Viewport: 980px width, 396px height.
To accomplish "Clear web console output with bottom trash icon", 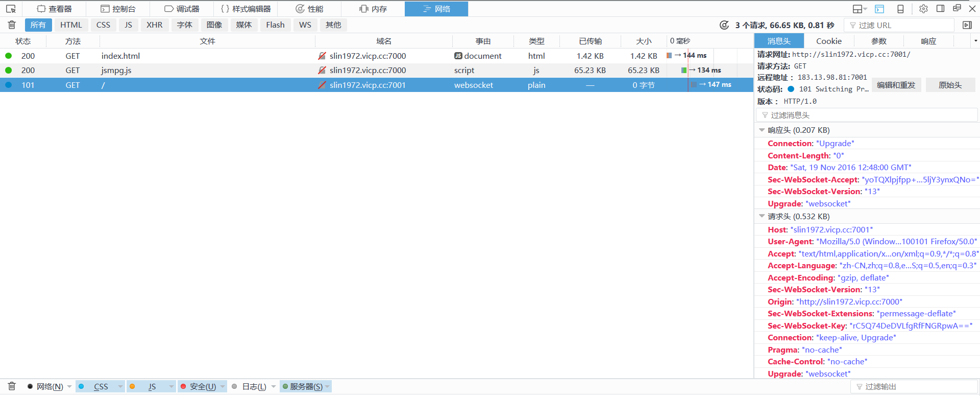I will (x=12, y=386).
